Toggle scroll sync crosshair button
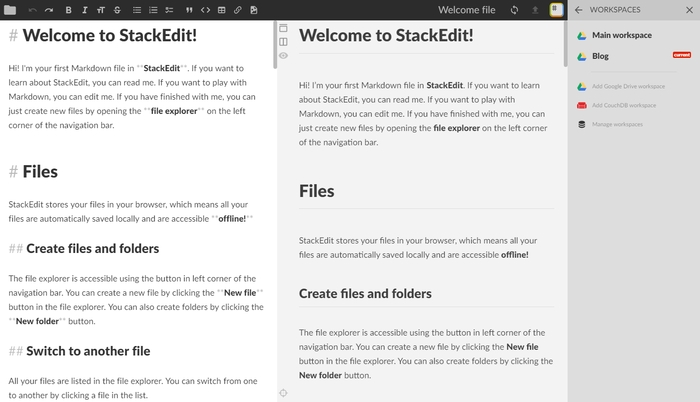700x402 pixels. pyautogui.click(x=283, y=393)
